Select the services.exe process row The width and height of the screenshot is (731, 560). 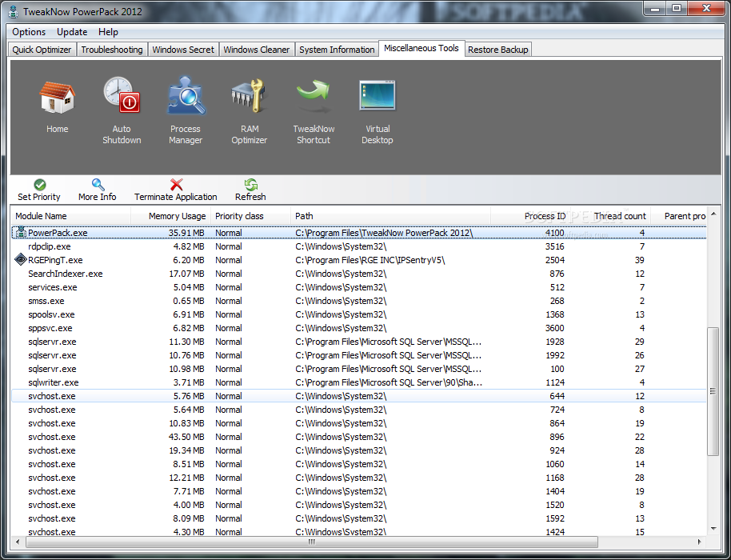(359, 287)
